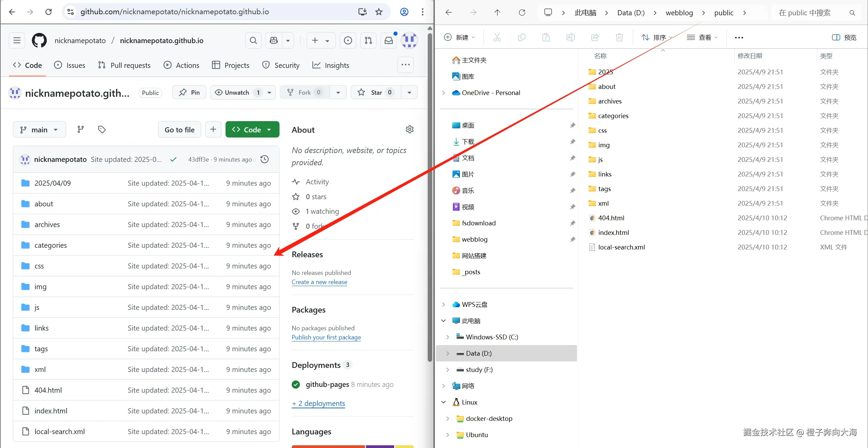Image resolution: width=868 pixels, height=448 pixels.
Task: Click the GitHub search magnifier icon
Action: [253, 41]
